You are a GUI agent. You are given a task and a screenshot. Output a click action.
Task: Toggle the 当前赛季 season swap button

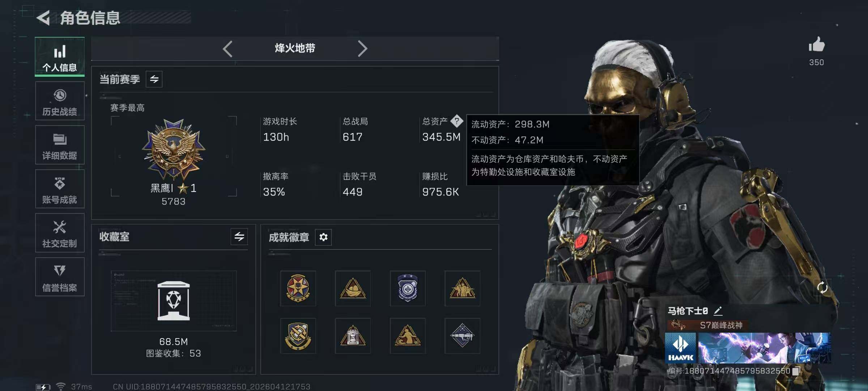coord(154,79)
